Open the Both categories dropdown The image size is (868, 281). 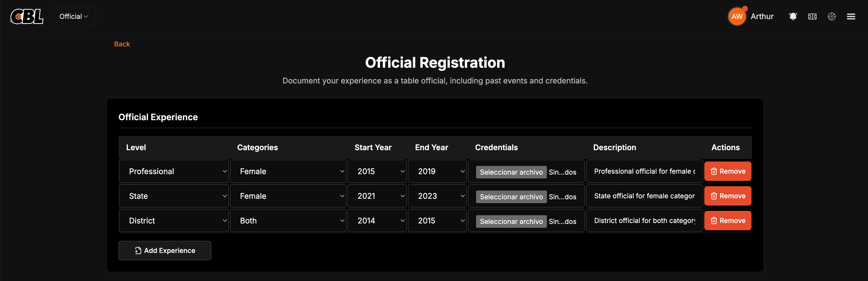288,221
